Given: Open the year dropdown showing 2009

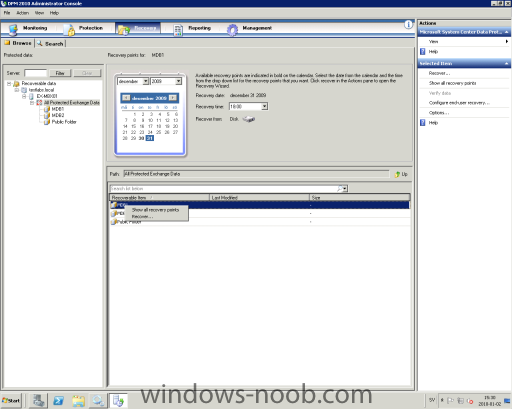Looking at the screenshot, I should (178, 81).
